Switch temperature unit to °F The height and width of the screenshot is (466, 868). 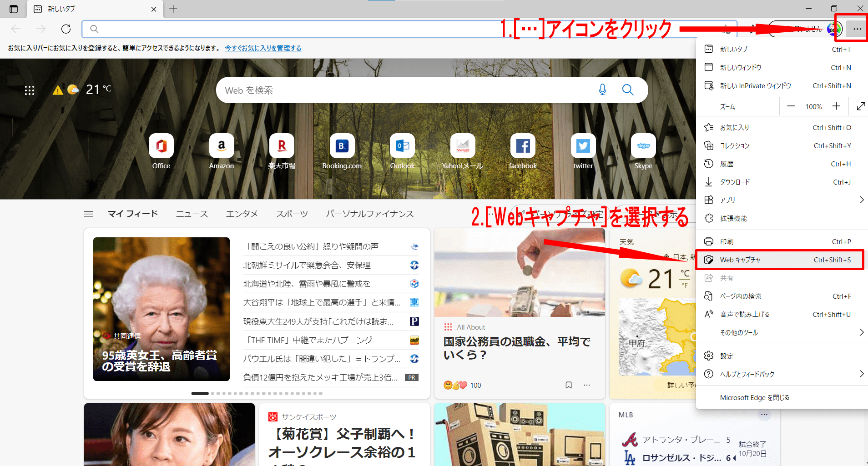685,286
